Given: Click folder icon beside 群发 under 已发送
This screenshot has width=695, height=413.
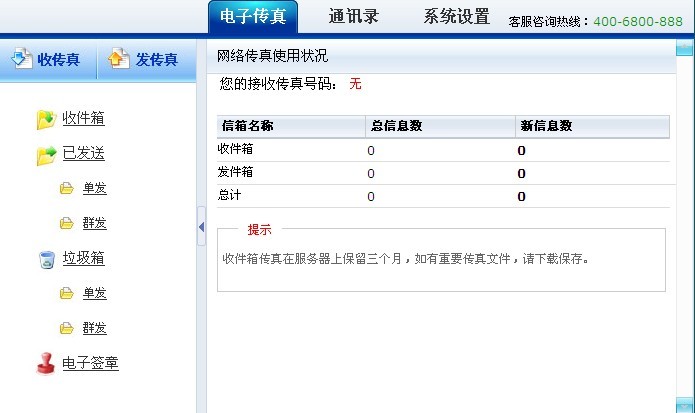Looking at the screenshot, I should [67, 223].
